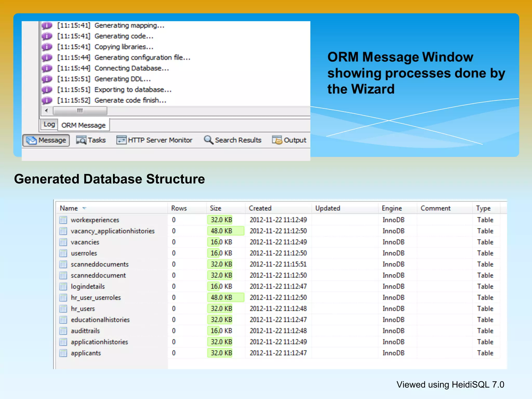The width and height of the screenshot is (532, 399).
Task: Click table icon for educationalhistories row
Action: 63,320
